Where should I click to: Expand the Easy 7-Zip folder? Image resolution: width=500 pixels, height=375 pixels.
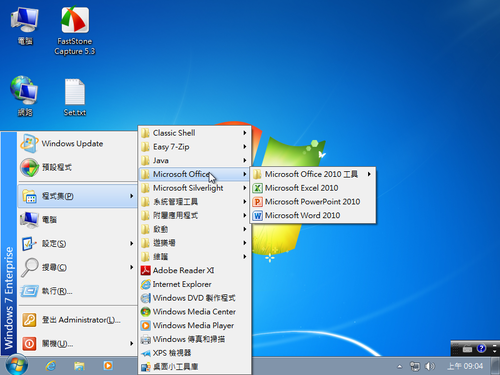click(194, 147)
